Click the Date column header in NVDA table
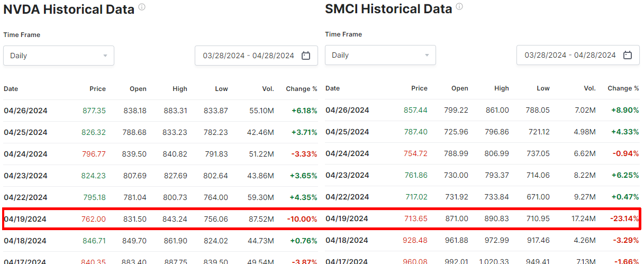 [x=11, y=89]
